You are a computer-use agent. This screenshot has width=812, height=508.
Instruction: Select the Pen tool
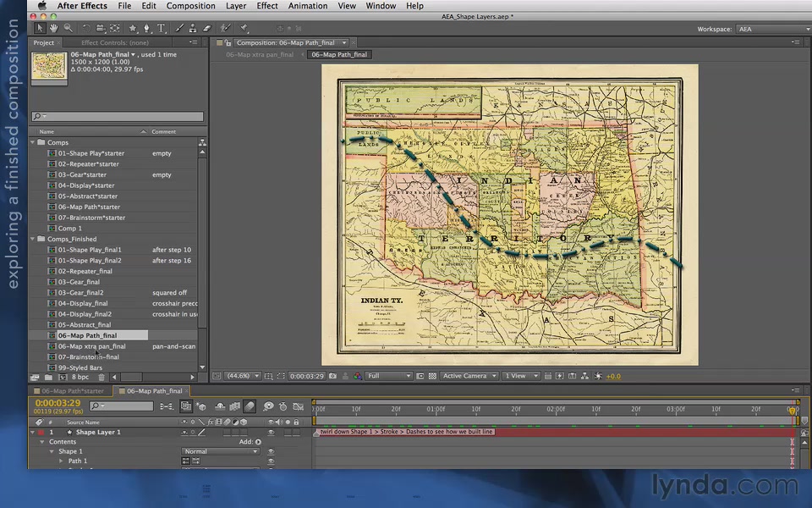pyautogui.click(x=147, y=28)
